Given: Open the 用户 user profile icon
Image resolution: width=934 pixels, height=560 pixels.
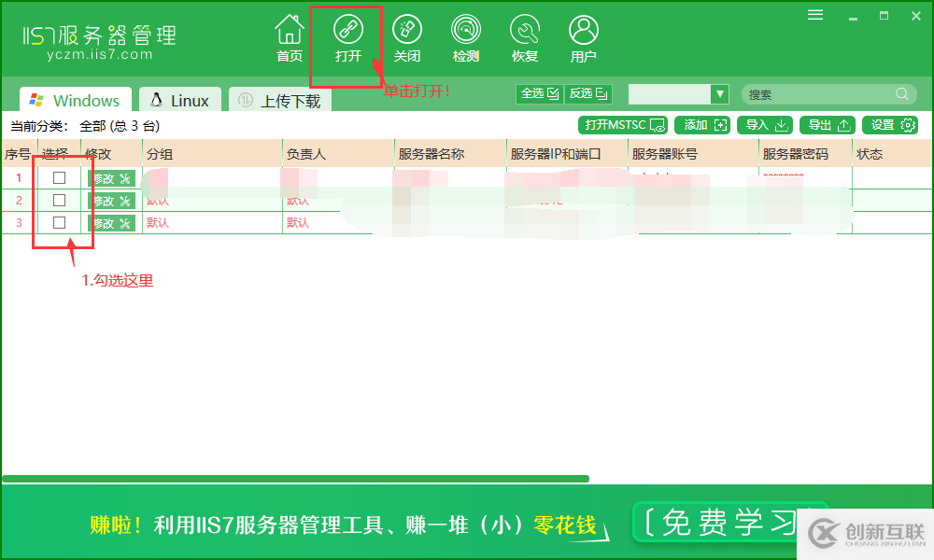Looking at the screenshot, I should (583, 38).
